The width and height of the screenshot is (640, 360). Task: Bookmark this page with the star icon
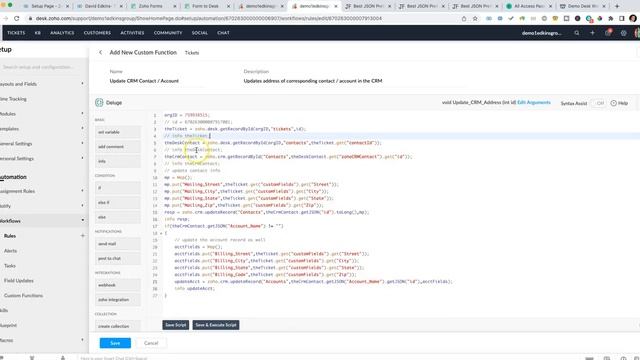[475, 18]
